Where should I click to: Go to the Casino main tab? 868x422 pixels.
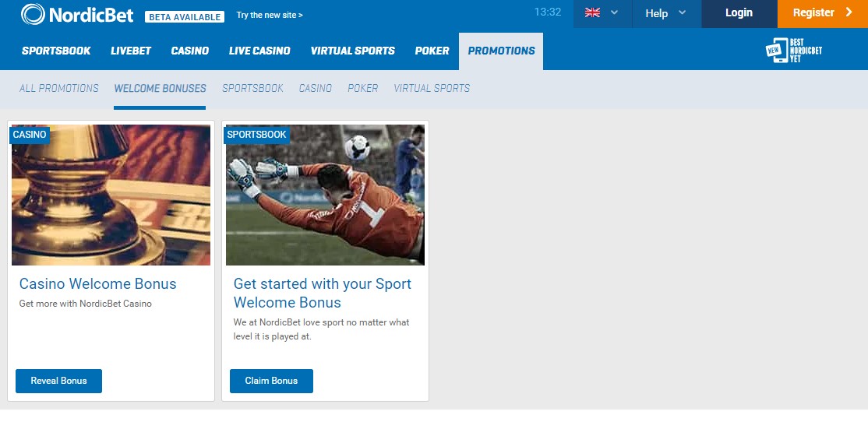(190, 51)
